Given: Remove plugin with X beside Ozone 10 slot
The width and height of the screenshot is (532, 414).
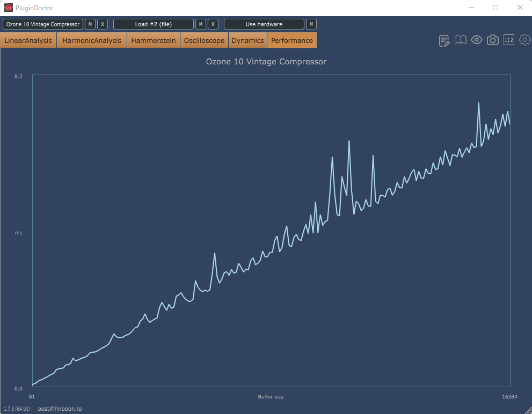Looking at the screenshot, I should click(x=103, y=24).
